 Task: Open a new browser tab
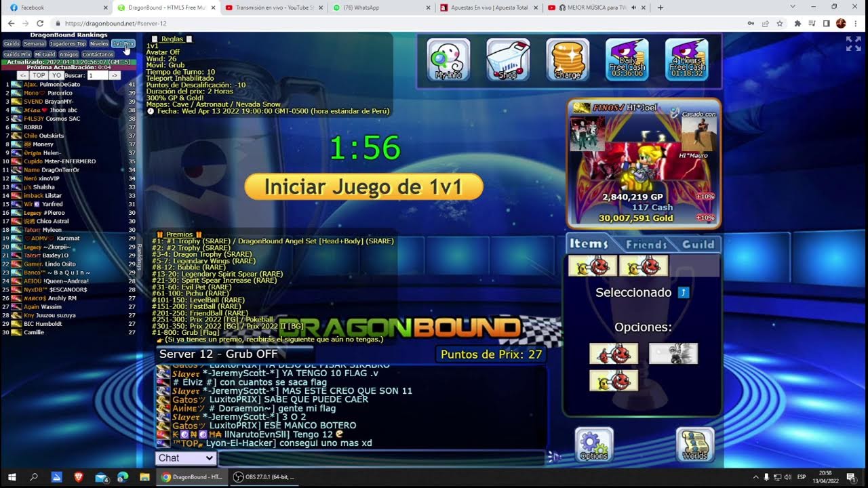660,7
